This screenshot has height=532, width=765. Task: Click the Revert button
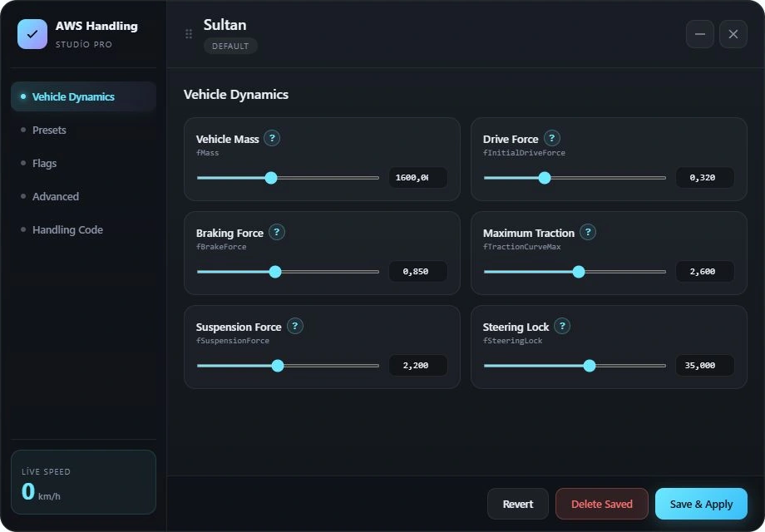[518, 504]
